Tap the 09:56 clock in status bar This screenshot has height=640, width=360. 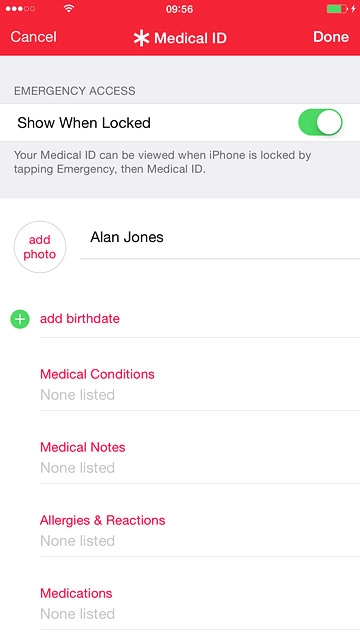pos(179,9)
